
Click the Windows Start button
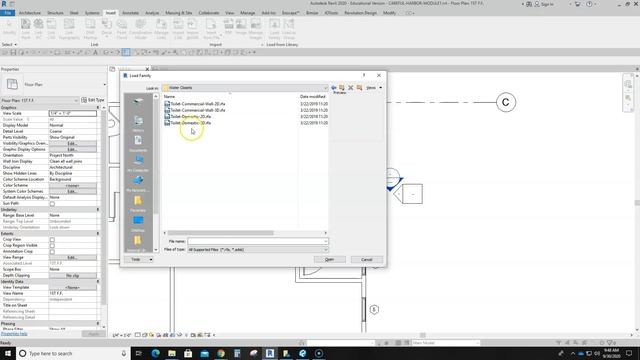coord(8,353)
